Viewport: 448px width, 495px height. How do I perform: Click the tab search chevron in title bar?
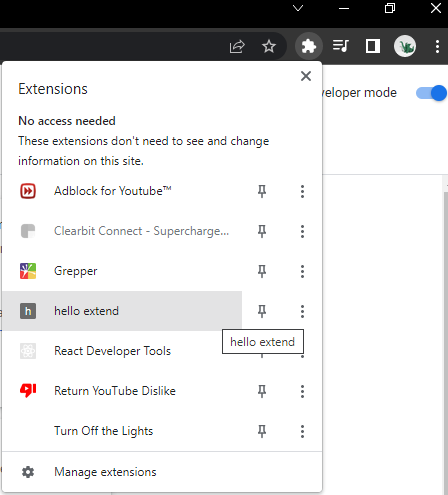coord(298,8)
